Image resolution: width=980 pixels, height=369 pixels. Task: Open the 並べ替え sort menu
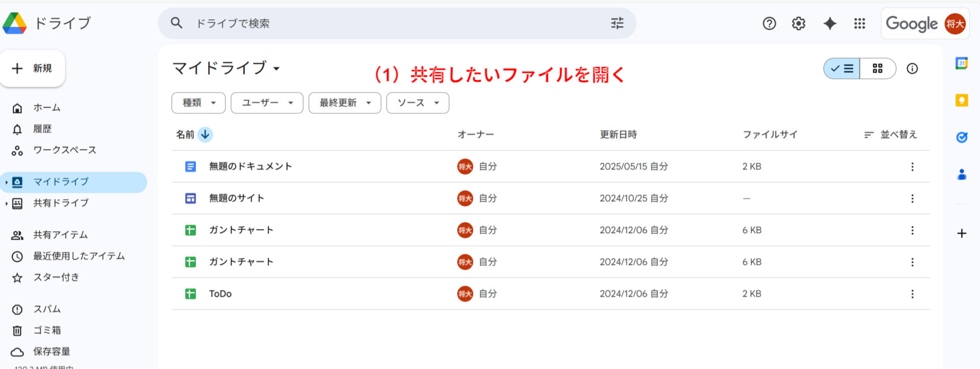click(x=891, y=135)
